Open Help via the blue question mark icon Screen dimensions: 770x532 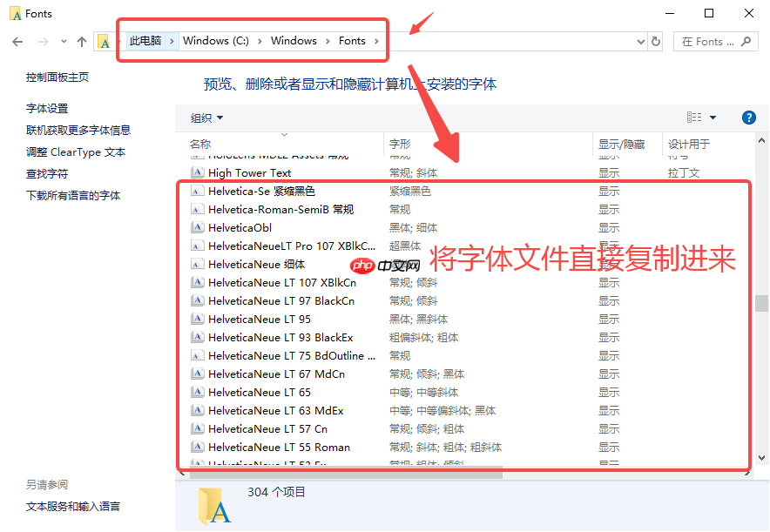tap(749, 118)
